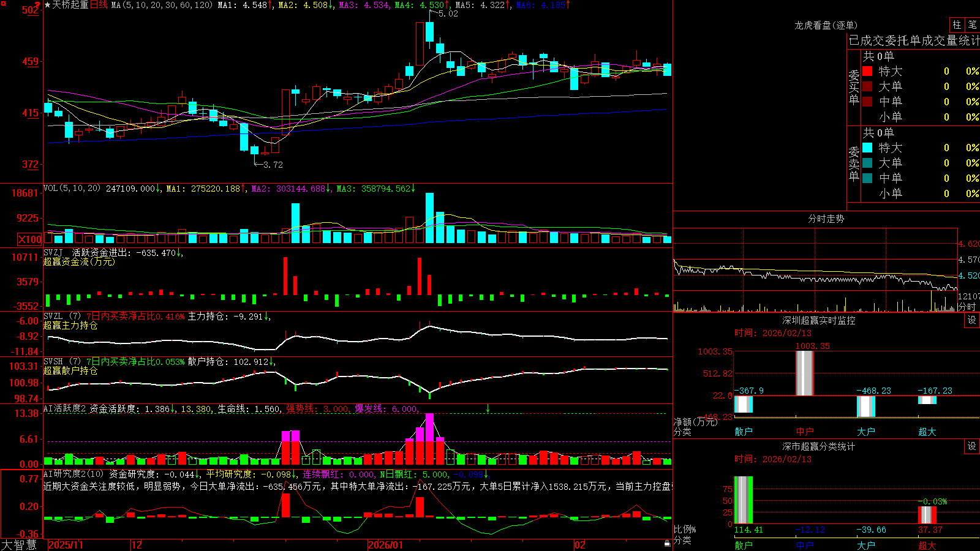Click the 114.41 value under 散户 bar
This screenshot has width=980, height=551.
point(748,530)
